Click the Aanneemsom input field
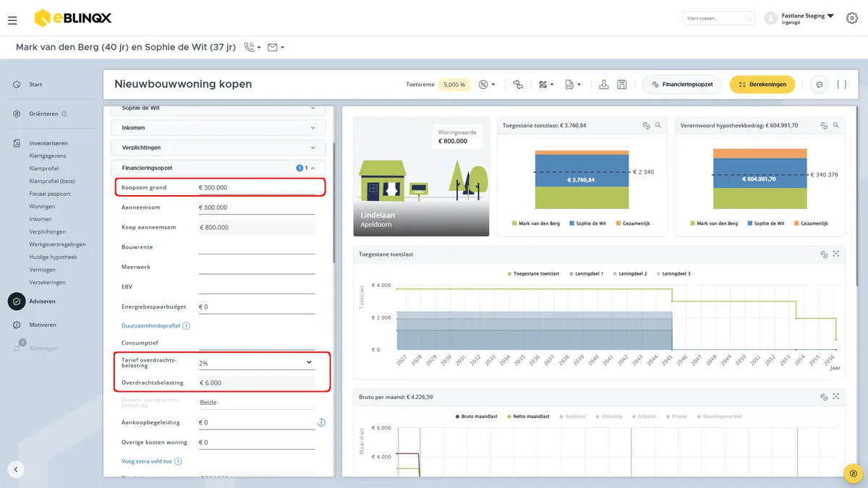The image size is (868, 488). [257, 207]
